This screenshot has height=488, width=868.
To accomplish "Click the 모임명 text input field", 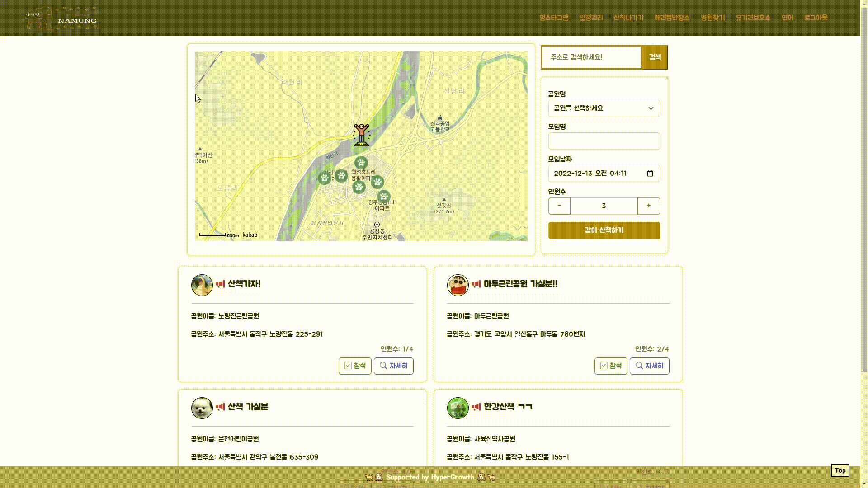I will (x=604, y=141).
